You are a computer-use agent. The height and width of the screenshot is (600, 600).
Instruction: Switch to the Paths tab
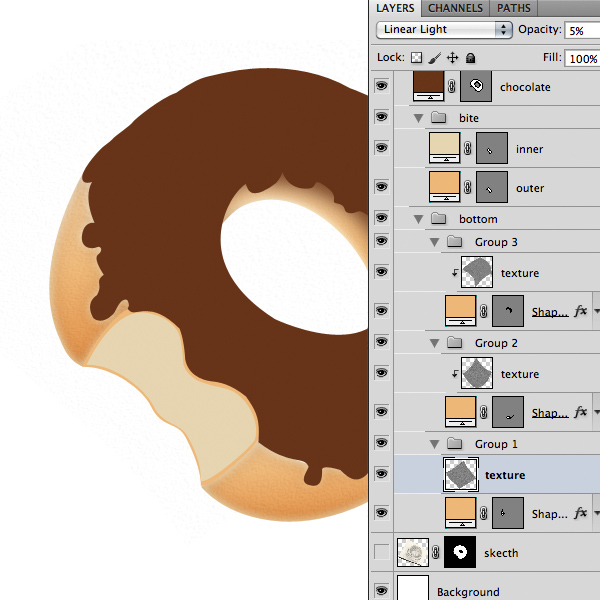(514, 8)
